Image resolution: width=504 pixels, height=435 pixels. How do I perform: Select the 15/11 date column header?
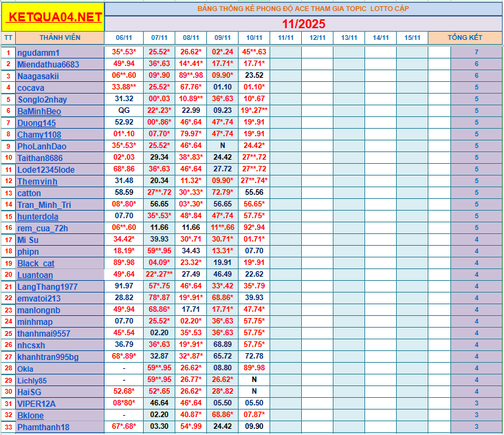point(412,38)
